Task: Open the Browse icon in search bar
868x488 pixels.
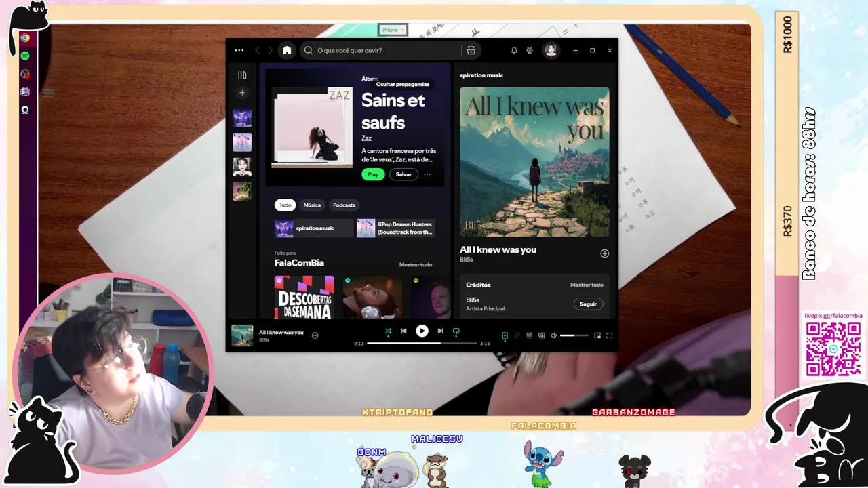Action: coord(471,50)
